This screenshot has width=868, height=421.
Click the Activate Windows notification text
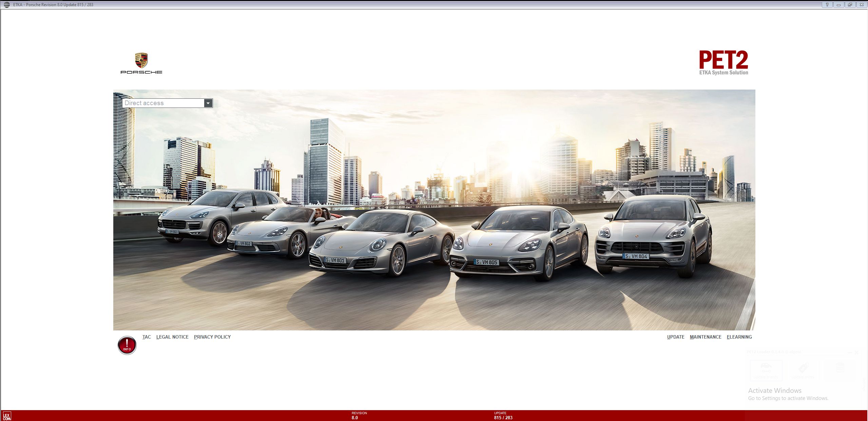click(x=775, y=390)
